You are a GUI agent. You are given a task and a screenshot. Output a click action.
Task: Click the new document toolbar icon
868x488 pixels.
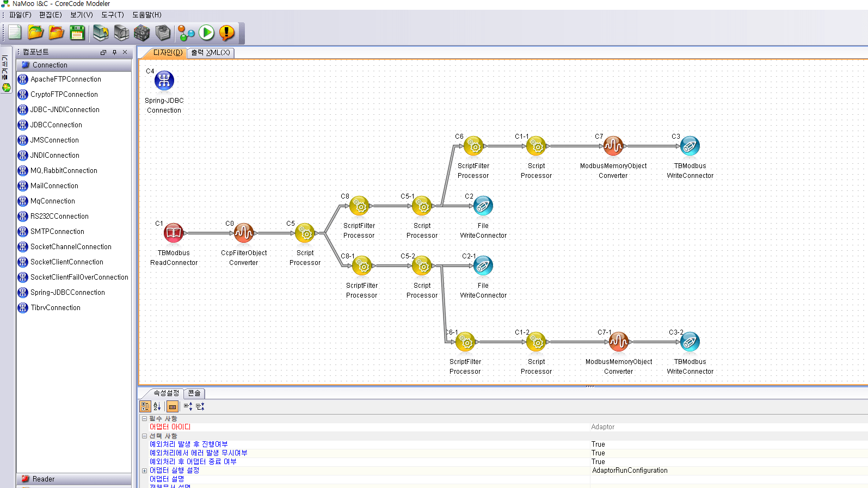[x=15, y=33]
